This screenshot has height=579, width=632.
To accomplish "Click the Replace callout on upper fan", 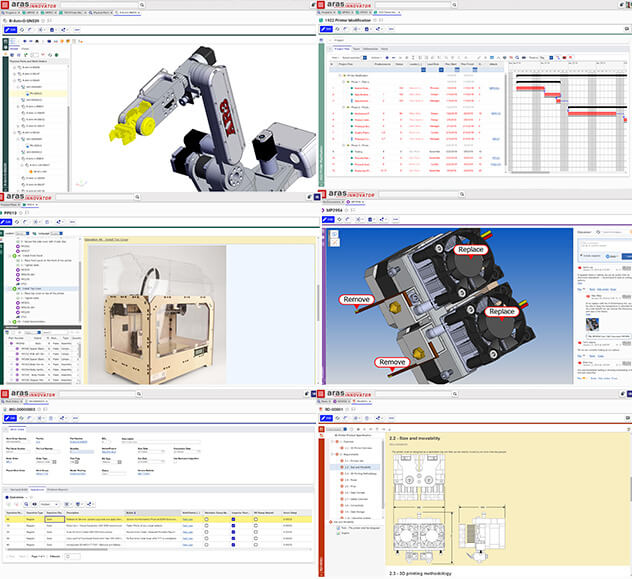I will click(x=472, y=249).
